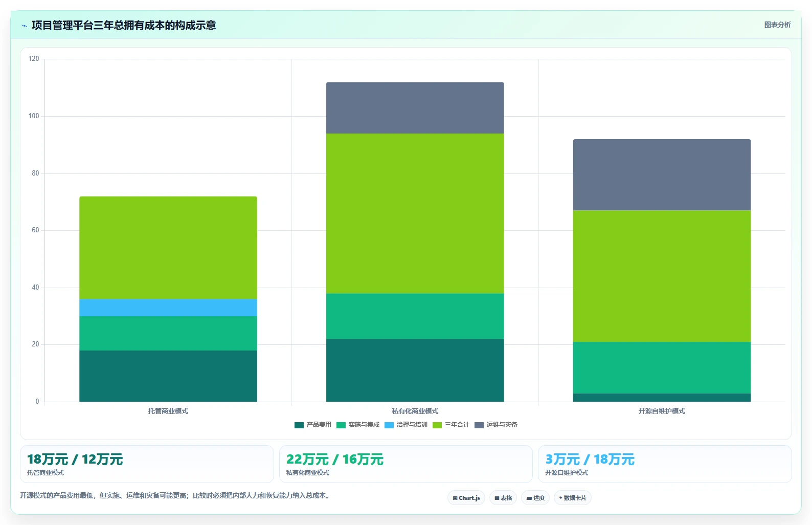Click lime 三年合计 segment of 托管商业模式 bar
The image size is (812, 525).
(x=168, y=248)
